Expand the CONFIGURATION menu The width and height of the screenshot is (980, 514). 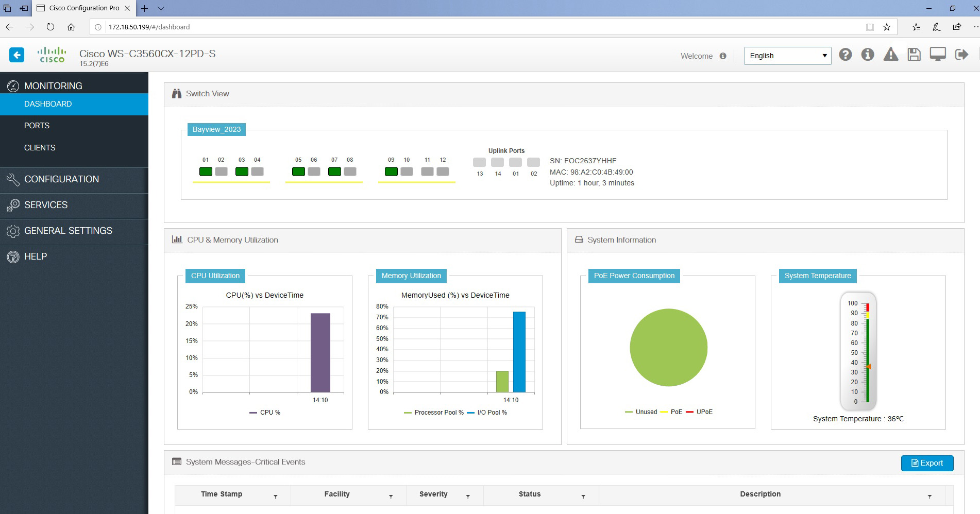[74, 179]
